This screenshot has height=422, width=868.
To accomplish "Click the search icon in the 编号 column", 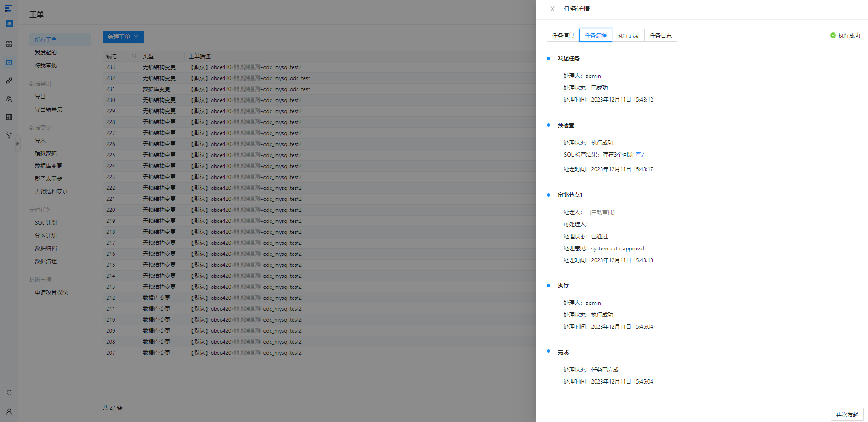I will [134, 56].
